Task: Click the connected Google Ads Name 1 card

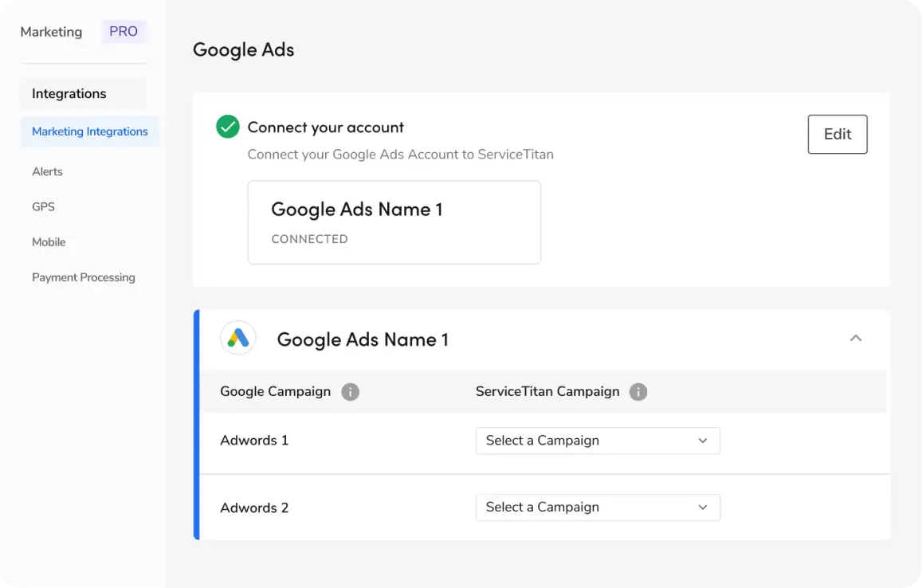Action: pyautogui.click(x=394, y=222)
